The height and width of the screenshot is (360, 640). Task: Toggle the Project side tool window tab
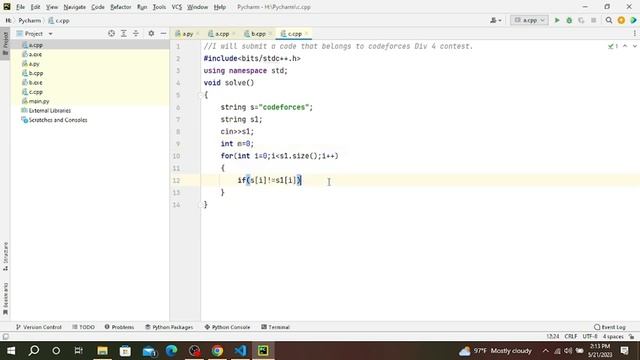(5, 44)
